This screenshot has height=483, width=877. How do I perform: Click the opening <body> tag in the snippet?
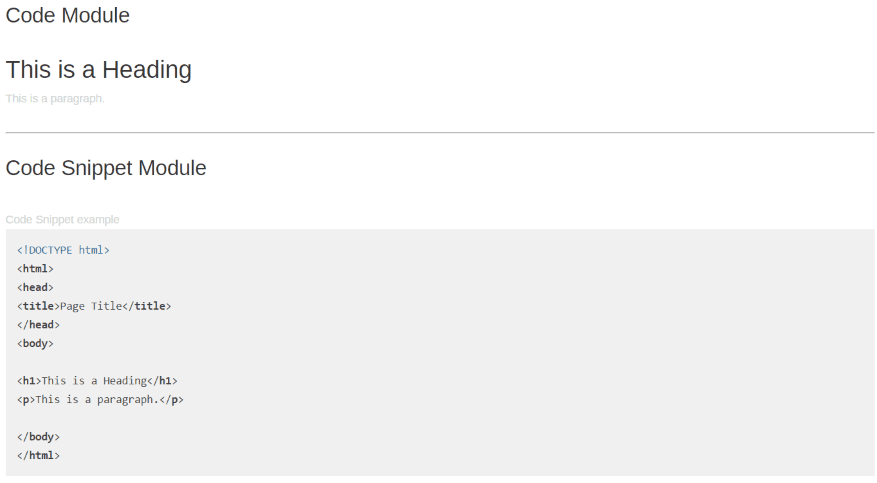click(x=35, y=343)
